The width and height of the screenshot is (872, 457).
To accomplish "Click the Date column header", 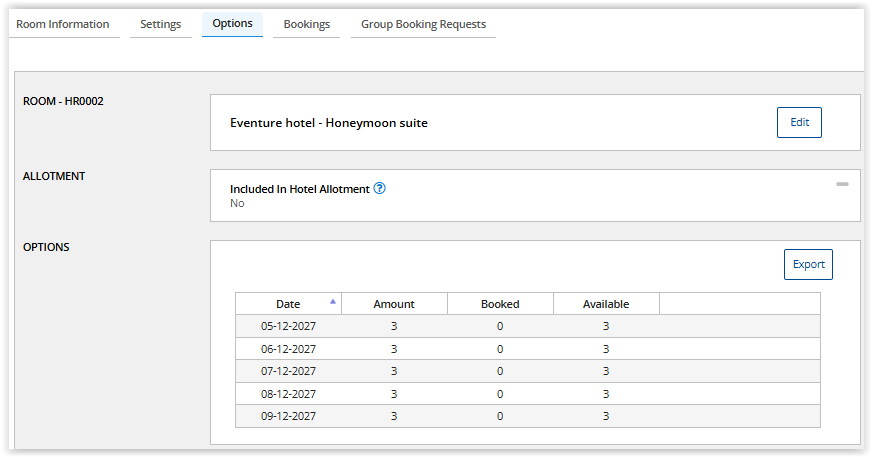I will click(288, 304).
